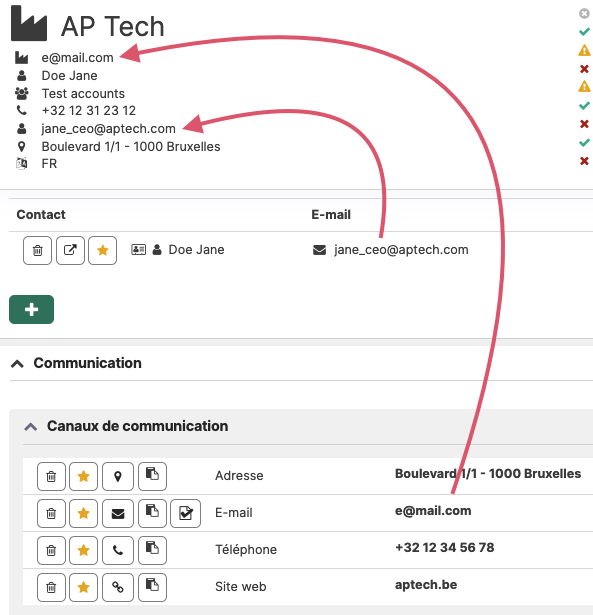The height and width of the screenshot is (615, 593).
Task: Toggle favorite star for Doe Jane contact
Action: click(x=102, y=250)
